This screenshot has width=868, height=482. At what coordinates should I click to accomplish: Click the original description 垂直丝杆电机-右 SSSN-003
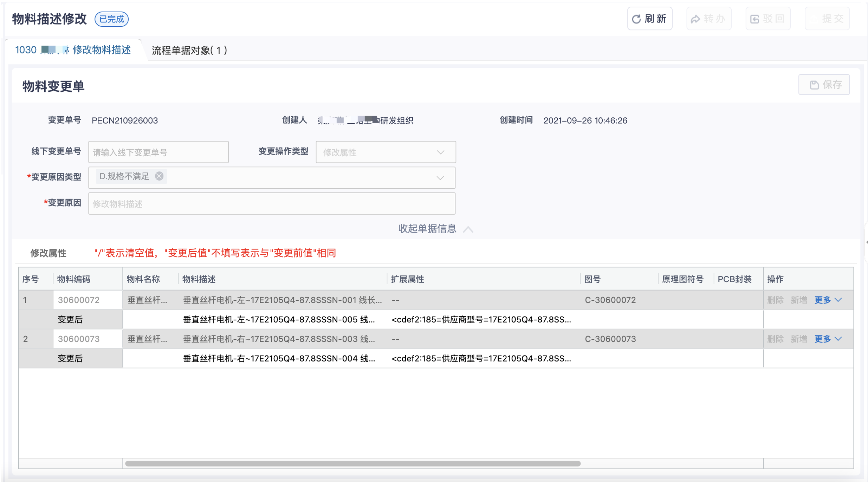click(279, 339)
